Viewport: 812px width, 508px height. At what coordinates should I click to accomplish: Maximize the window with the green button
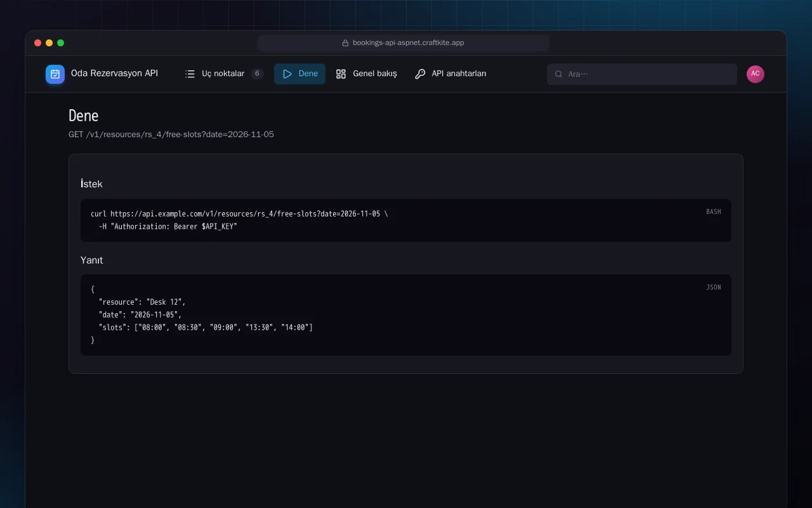click(x=61, y=43)
